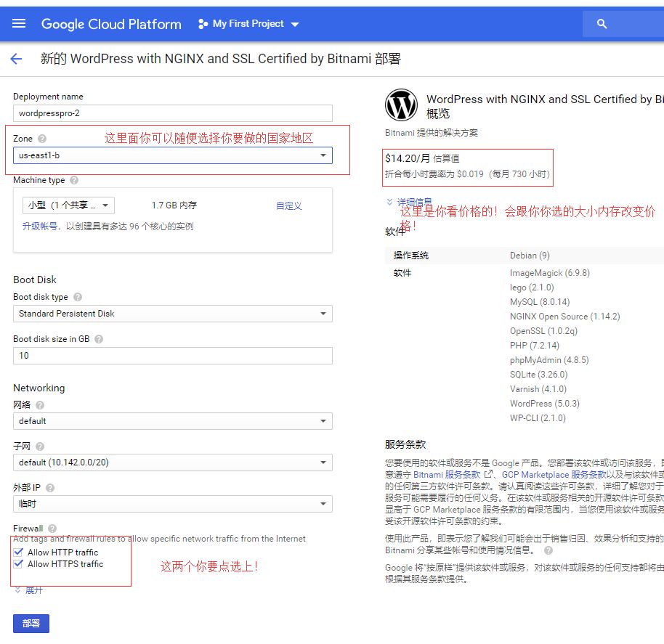Click the ImageMagick (6.9.8) entry

click(x=550, y=273)
